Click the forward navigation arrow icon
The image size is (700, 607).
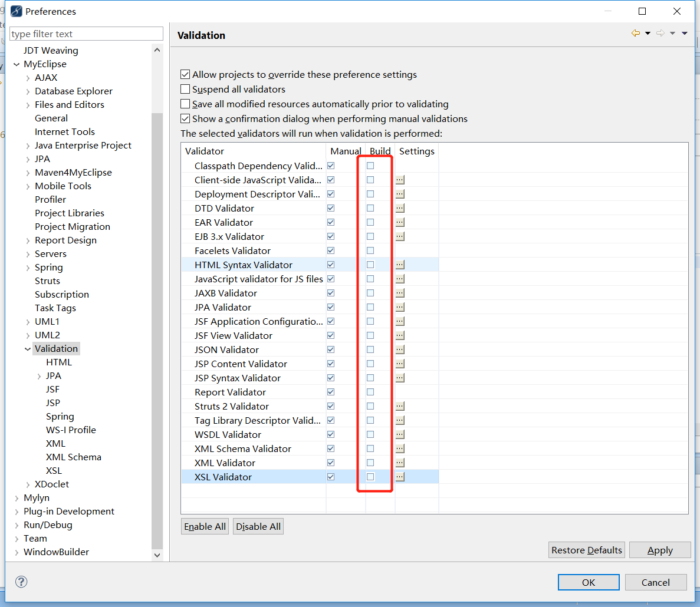tap(660, 33)
